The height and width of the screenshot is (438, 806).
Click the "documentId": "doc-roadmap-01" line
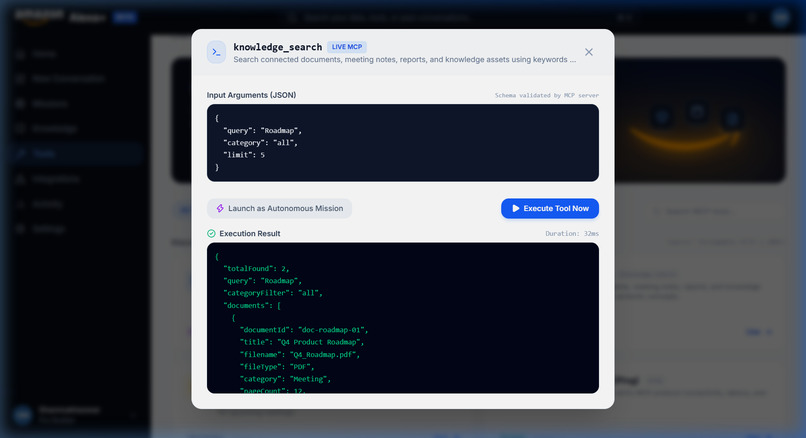click(x=304, y=330)
